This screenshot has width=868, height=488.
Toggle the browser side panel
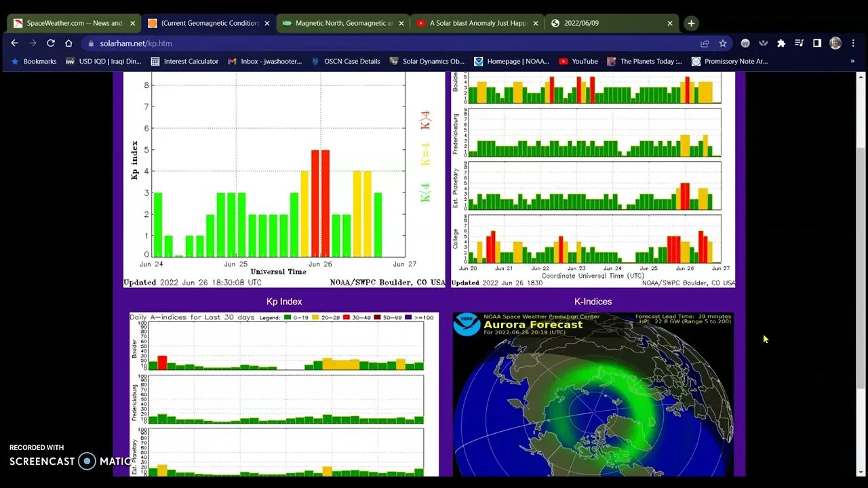click(x=817, y=43)
